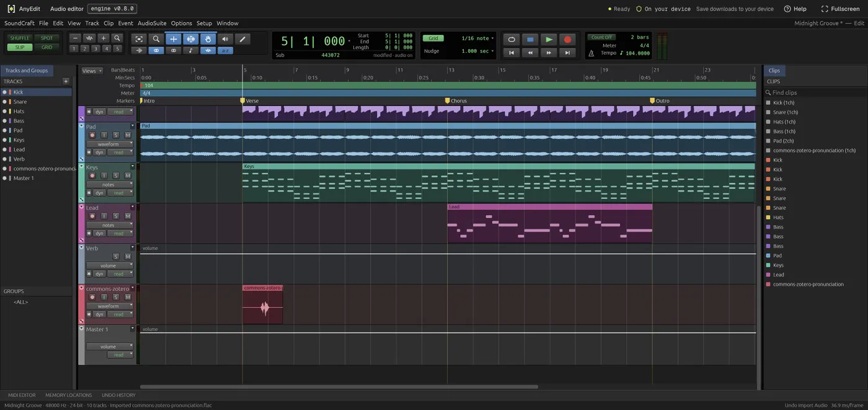Select zoom preset 3
The height and width of the screenshot is (410, 868).
click(95, 48)
